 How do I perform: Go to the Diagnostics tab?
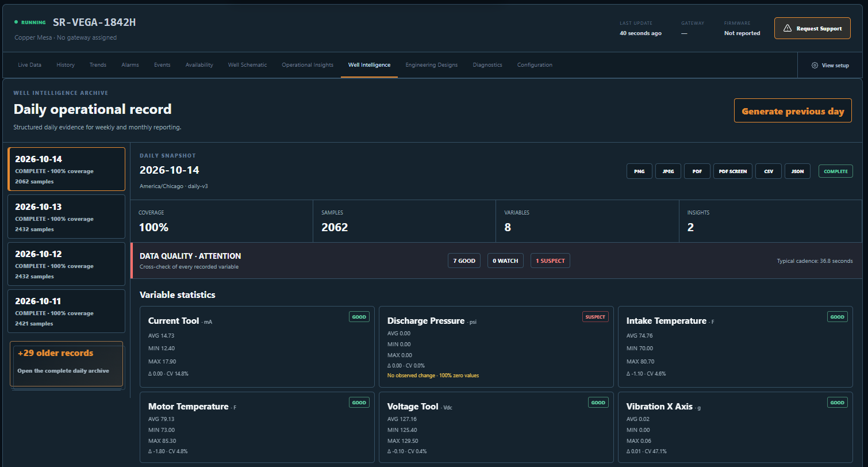coord(487,65)
